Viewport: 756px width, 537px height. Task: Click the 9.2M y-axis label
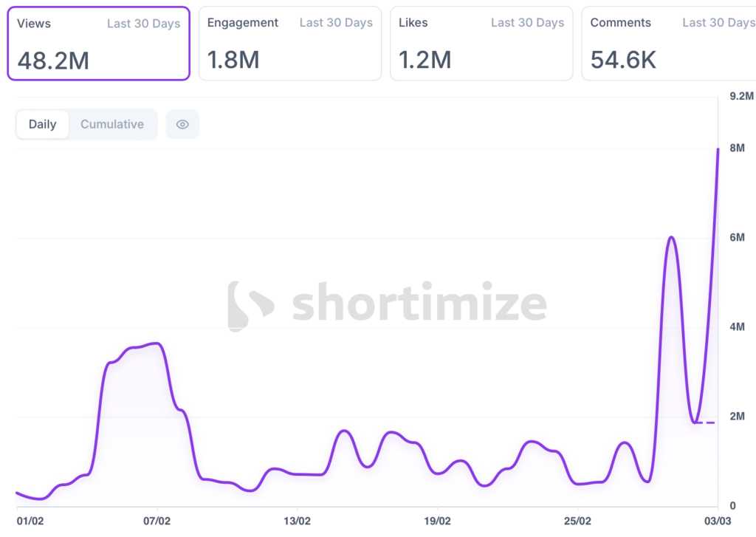tap(741, 97)
